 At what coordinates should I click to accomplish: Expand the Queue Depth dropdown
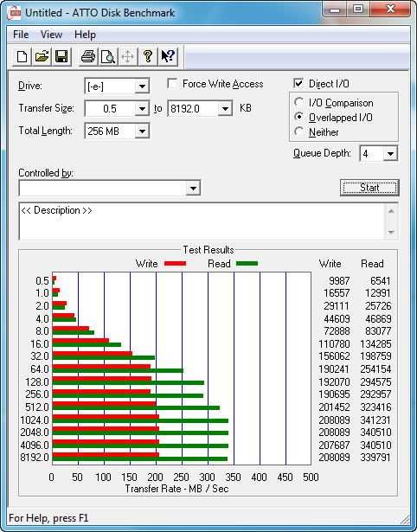[x=390, y=154]
